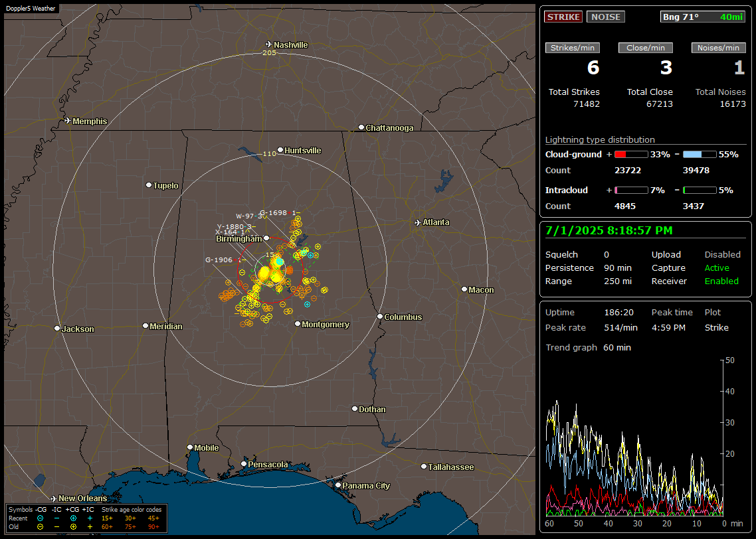Screen dimensions: 756x539
Task: Click the positive Cloud-ground count 23722
Action: (628, 171)
